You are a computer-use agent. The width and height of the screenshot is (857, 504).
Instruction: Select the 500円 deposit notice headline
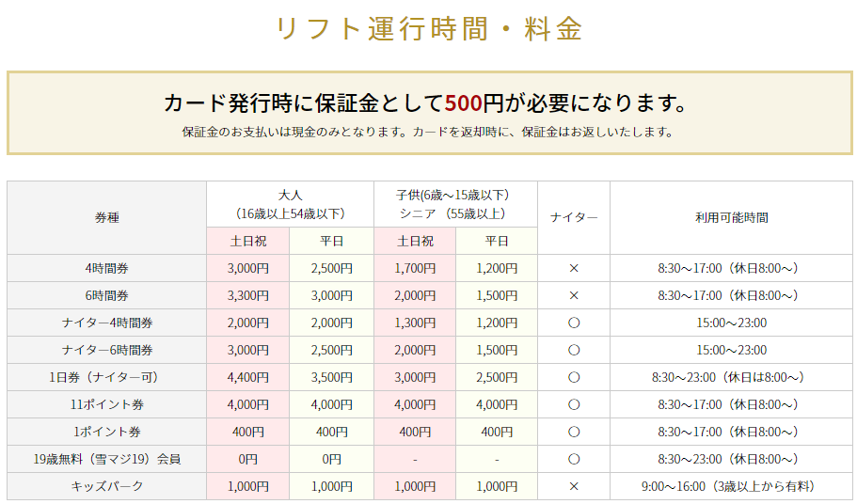pos(426,102)
